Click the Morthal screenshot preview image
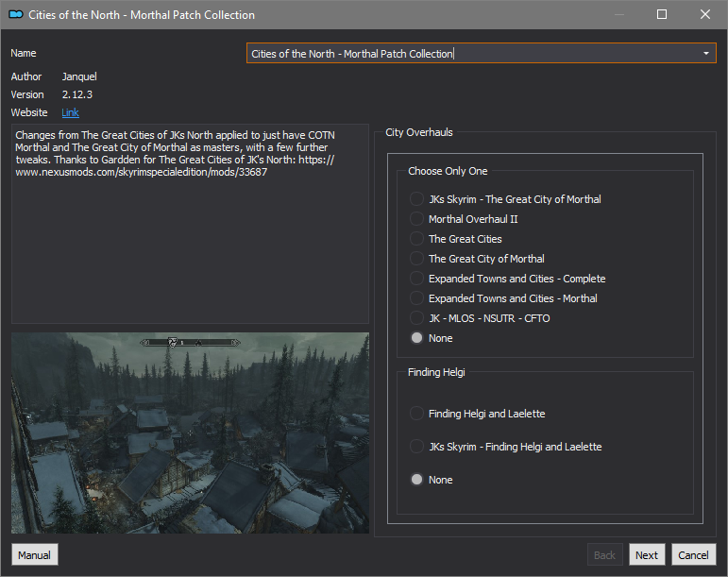Image resolution: width=728 pixels, height=577 pixels. tap(191, 433)
